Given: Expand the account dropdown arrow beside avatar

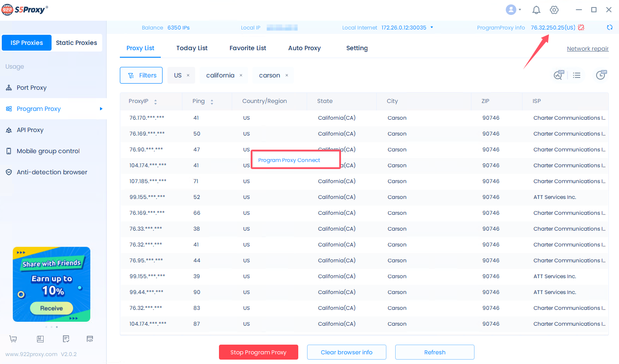Looking at the screenshot, I should click(x=520, y=10).
